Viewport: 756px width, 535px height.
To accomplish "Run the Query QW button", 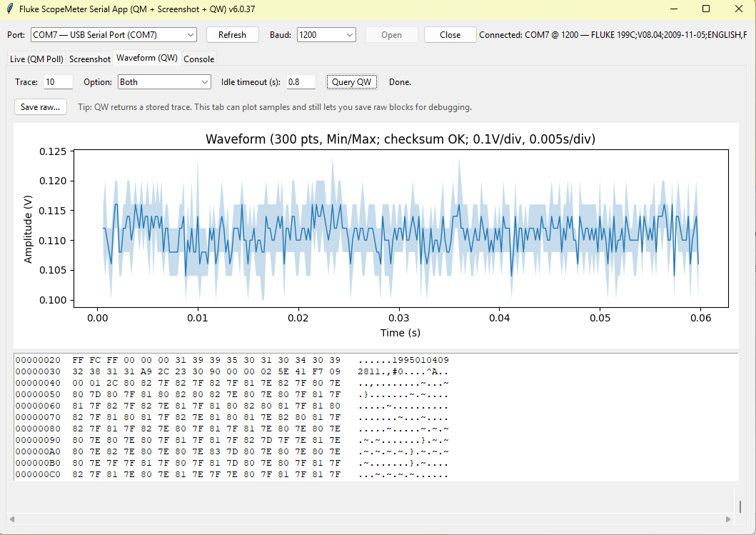I will click(x=351, y=82).
